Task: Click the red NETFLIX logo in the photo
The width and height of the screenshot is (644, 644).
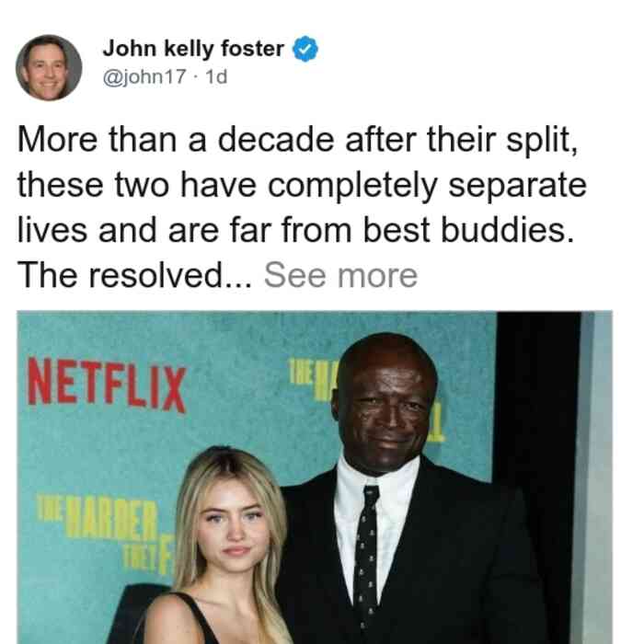Action: 107,385
